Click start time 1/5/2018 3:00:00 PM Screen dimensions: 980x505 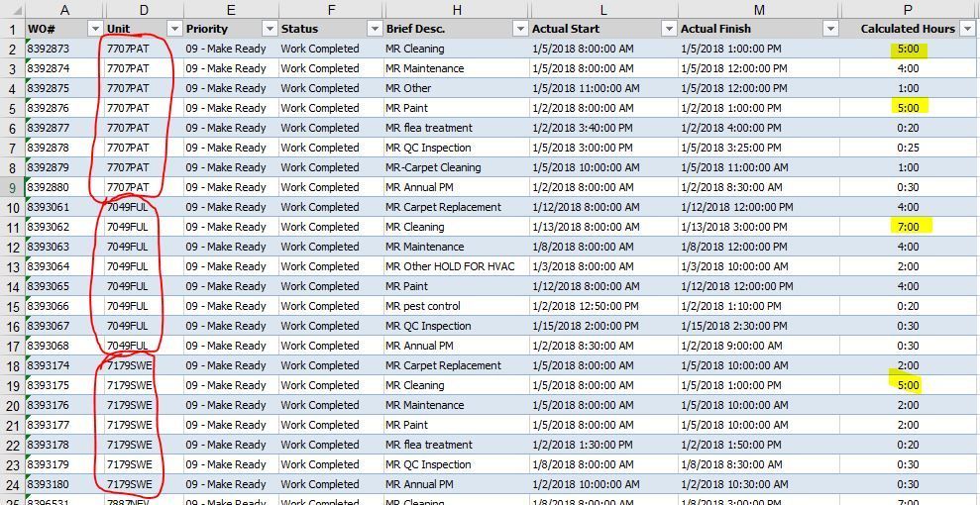603,148
